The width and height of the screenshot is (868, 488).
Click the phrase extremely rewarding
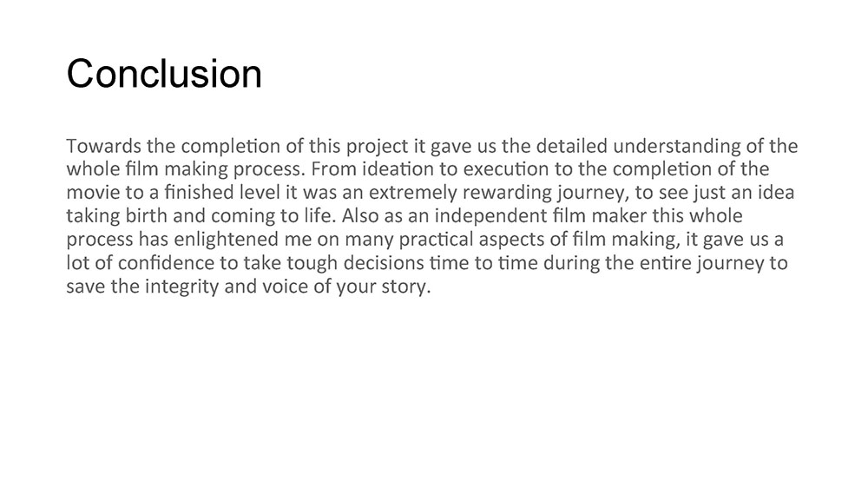point(461,193)
